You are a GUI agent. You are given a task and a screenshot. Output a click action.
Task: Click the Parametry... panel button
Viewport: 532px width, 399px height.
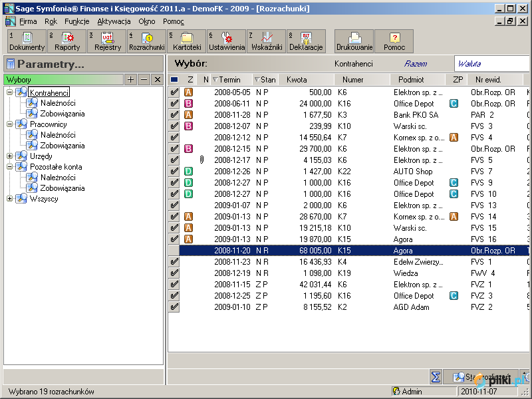point(84,64)
